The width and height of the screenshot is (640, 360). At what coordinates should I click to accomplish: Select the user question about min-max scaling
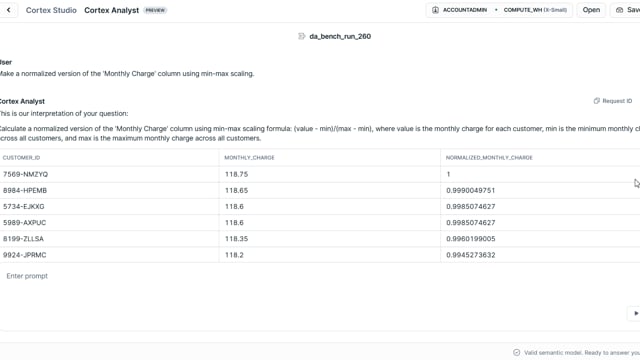click(127, 74)
